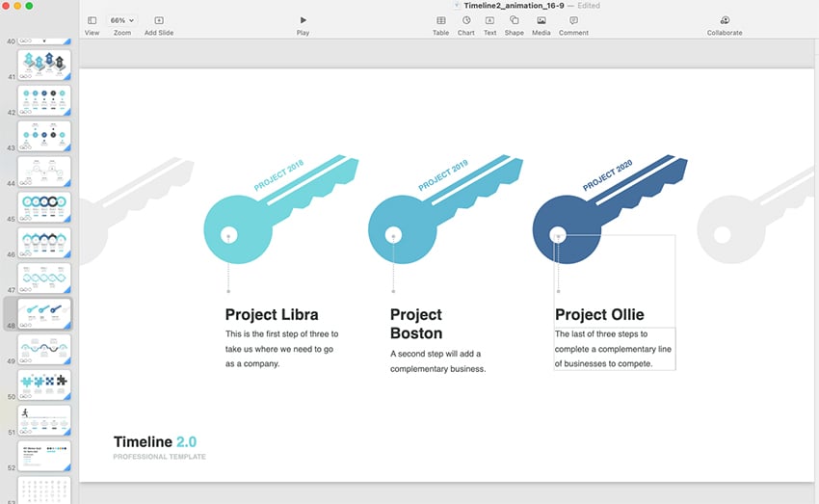Select the Project Ollie description text box
Viewport: 819px width, 504px height.
point(614,349)
